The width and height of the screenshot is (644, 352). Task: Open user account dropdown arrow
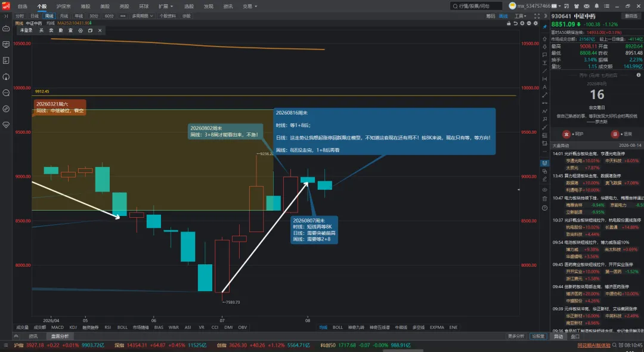point(560,6)
